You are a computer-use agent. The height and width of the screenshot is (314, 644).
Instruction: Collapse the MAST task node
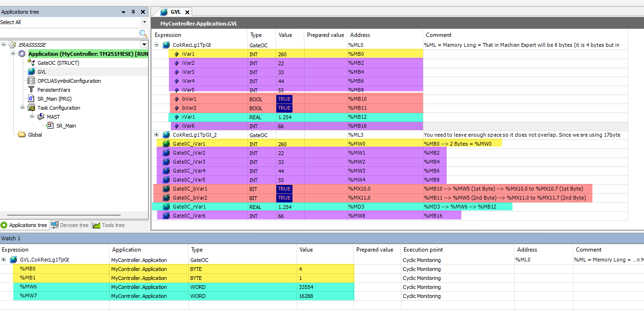point(31,116)
